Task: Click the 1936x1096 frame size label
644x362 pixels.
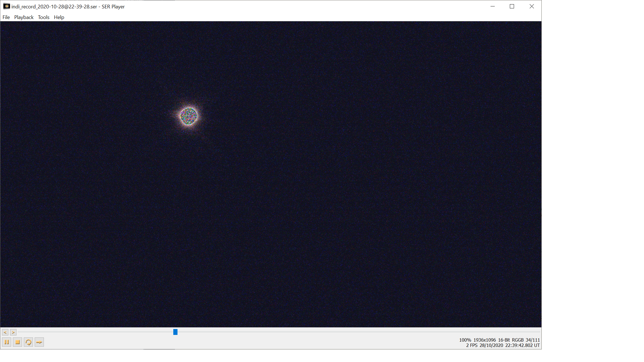Action: (x=484, y=340)
